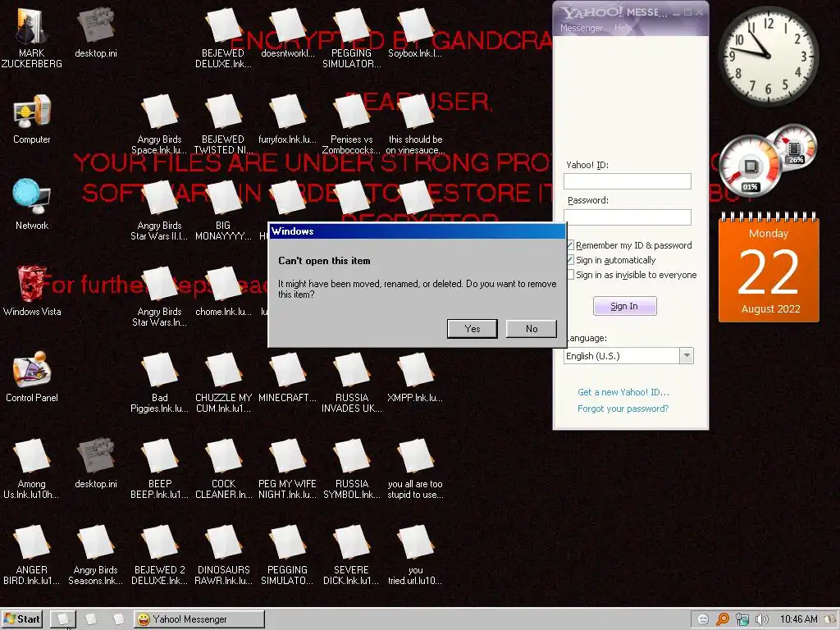
Task: Select the ANGER BIRD.lnk file icon
Action: pyautogui.click(x=32, y=555)
